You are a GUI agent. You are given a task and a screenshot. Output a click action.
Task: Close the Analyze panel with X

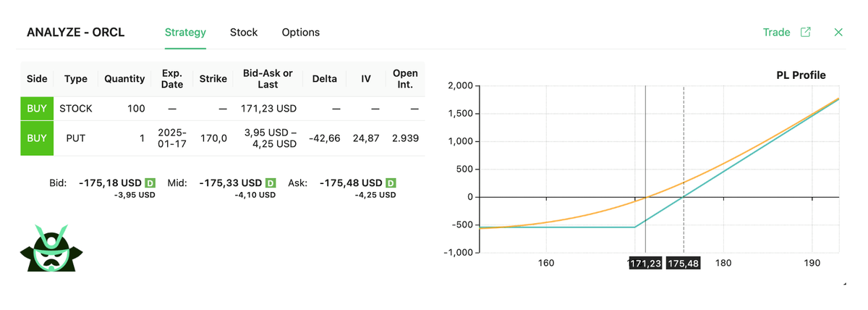(x=838, y=33)
